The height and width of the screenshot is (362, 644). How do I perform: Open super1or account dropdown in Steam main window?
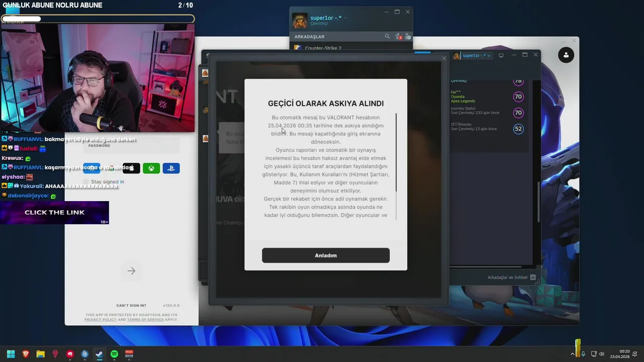click(476, 55)
